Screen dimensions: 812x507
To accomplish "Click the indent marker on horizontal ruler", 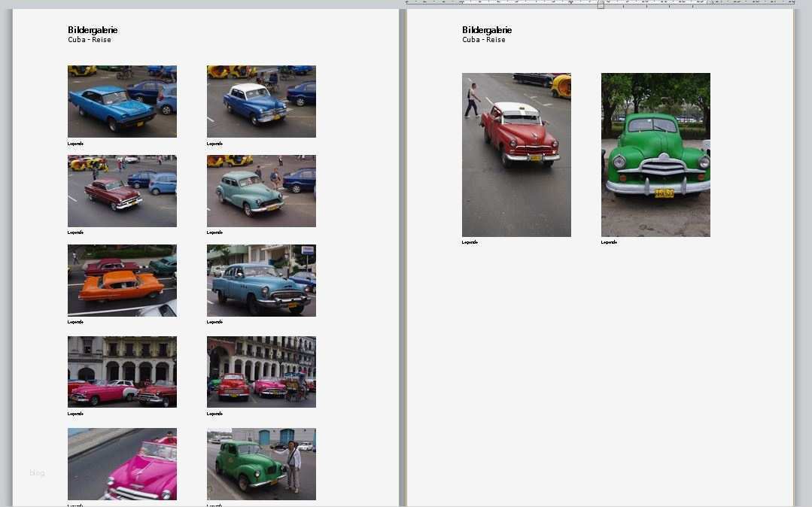I will pyautogui.click(x=601, y=5).
